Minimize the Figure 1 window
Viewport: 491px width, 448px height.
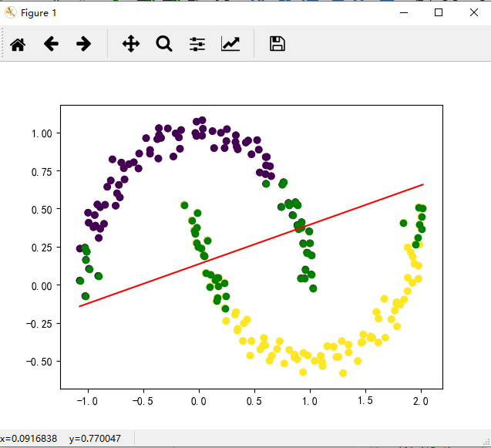click(x=404, y=12)
